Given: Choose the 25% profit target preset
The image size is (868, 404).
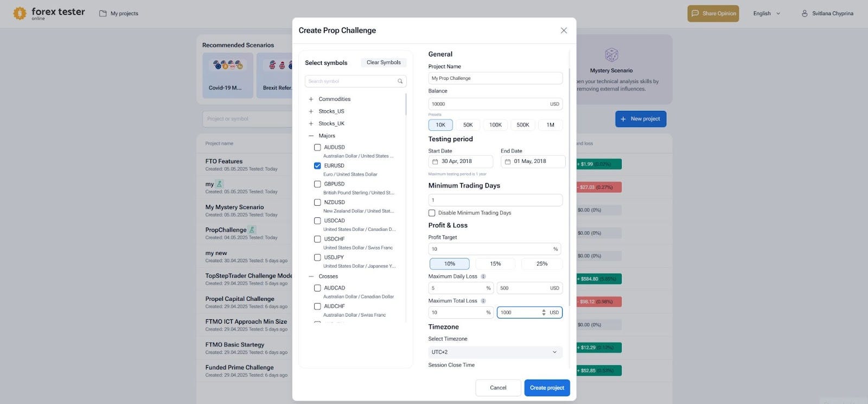Looking at the screenshot, I should pyautogui.click(x=542, y=264).
